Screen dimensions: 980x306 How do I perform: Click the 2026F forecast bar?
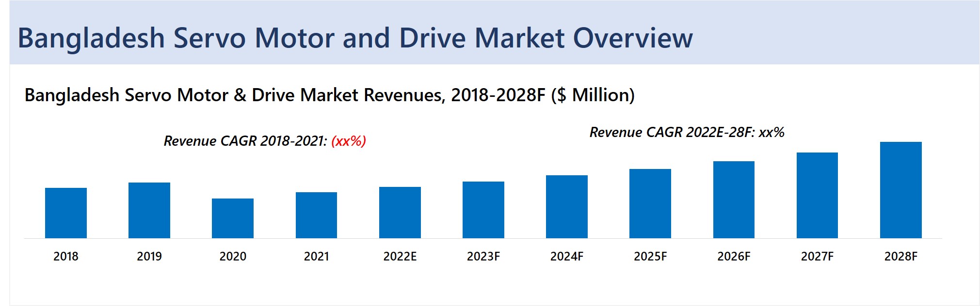point(734,199)
